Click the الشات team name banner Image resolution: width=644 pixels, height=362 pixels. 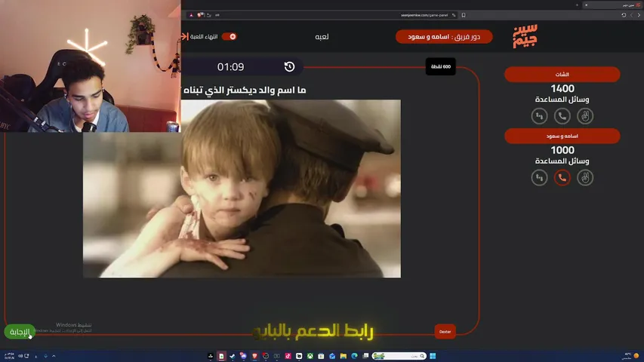pos(562,75)
